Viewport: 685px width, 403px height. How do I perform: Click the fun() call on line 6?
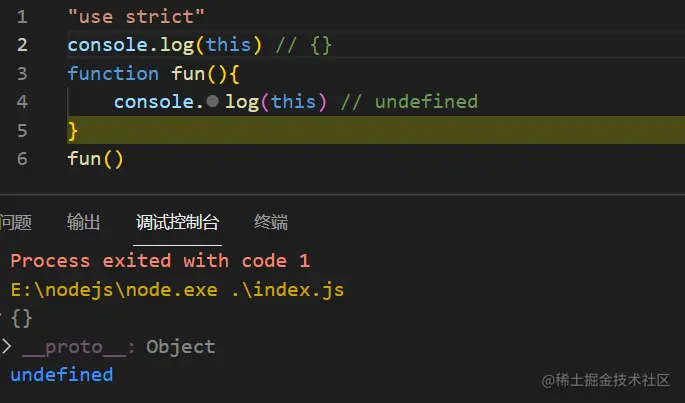96,159
